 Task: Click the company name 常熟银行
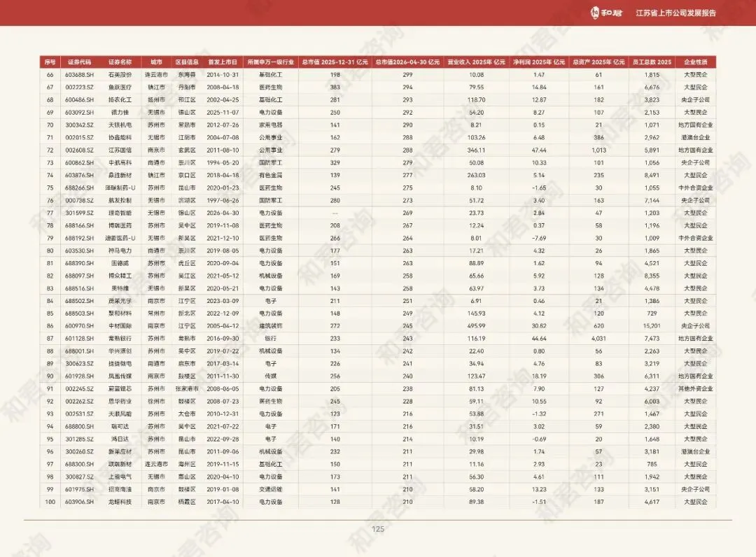point(120,339)
